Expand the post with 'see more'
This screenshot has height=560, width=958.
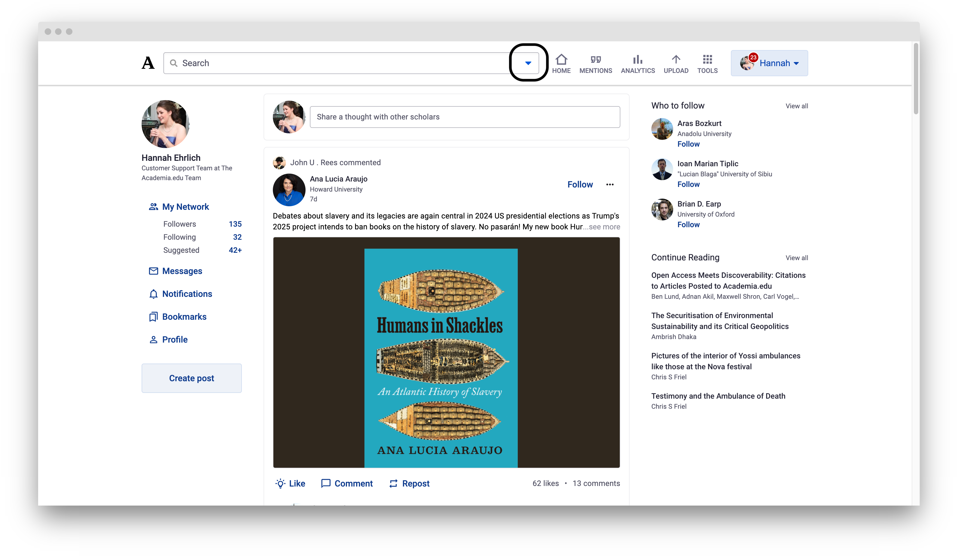coord(604,227)
